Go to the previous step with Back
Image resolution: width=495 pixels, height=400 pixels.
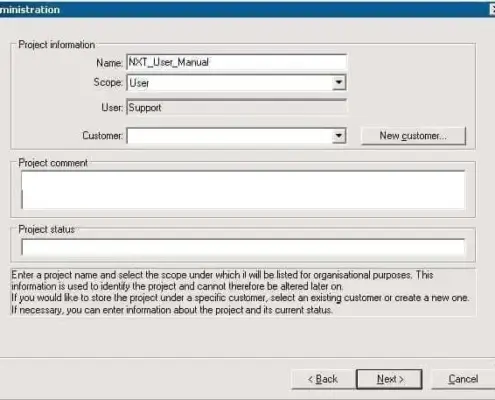click(323, 379)
